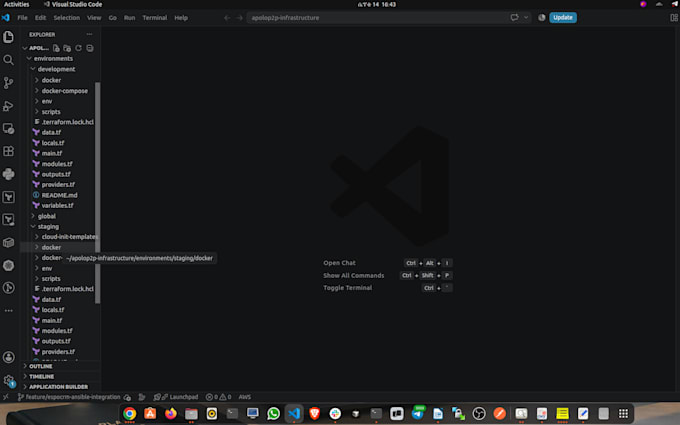The width and height of the screenshot is (680, 425).
Task: Open the Extensions view
Action: [8, 151]
